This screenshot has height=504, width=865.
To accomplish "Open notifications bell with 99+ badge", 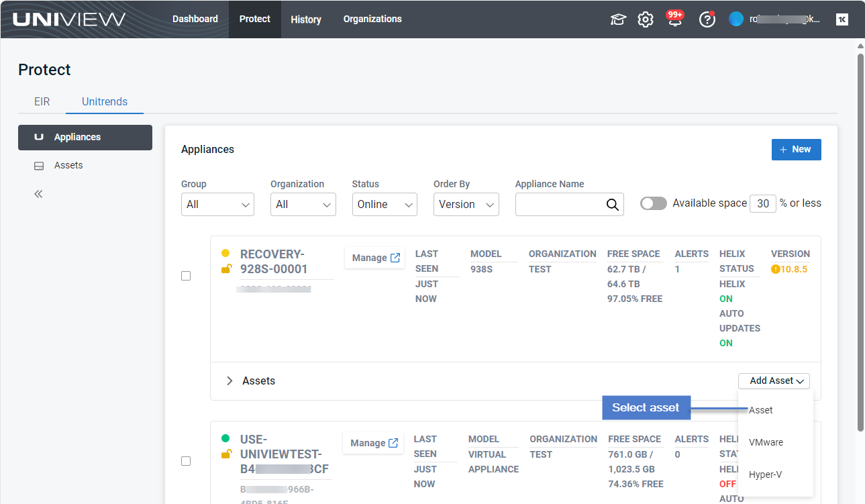I will (x=675, y=18).
